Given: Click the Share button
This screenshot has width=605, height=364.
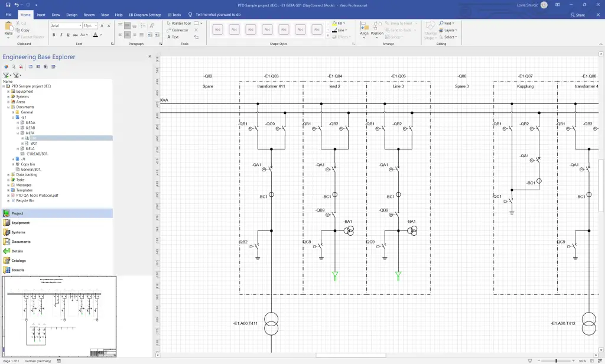Looking at the screenshot, I should [577, 15].
